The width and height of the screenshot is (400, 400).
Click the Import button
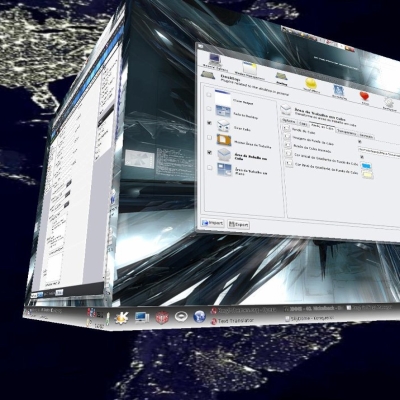(x=212, y=223)
